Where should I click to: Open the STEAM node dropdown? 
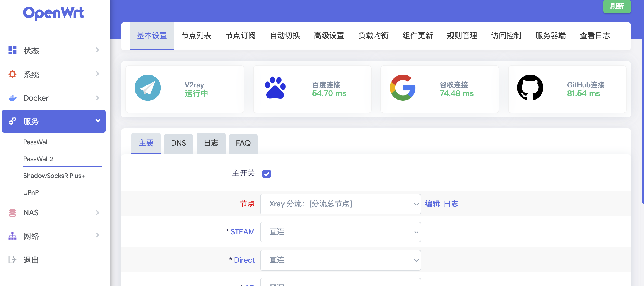340,232
